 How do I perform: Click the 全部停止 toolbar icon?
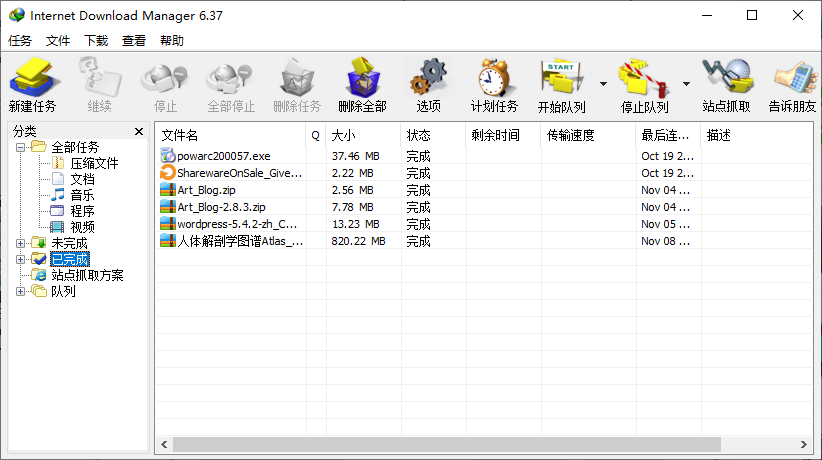coord(230,78)
